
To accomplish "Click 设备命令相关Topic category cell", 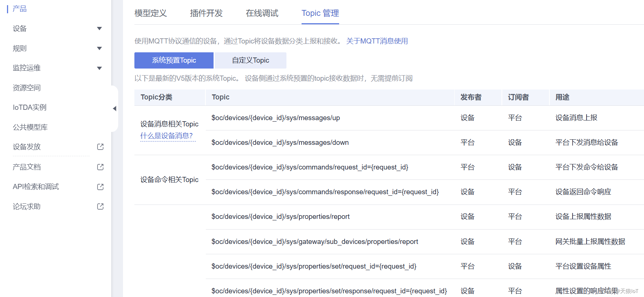I will (169, 180).
